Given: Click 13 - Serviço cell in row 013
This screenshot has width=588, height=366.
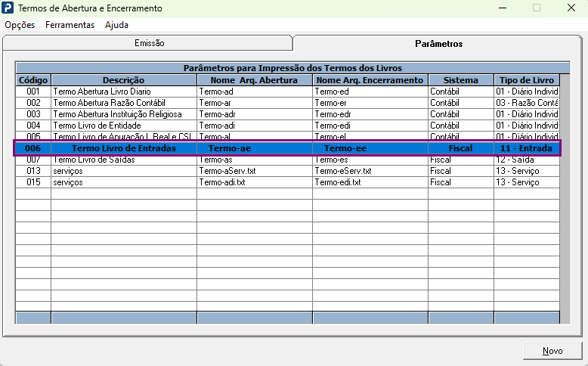Looking at the screenshot, I should (x=527, y=171).
